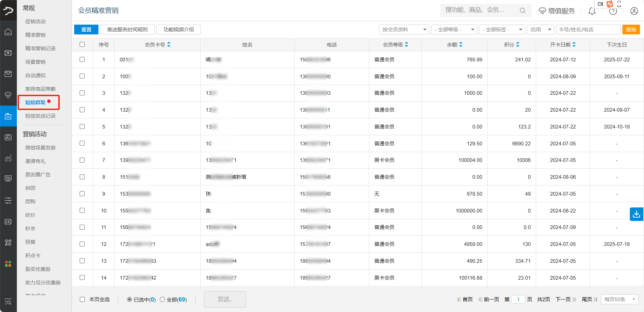
Task: Click the notification bell icon
Action: (592, 11)
